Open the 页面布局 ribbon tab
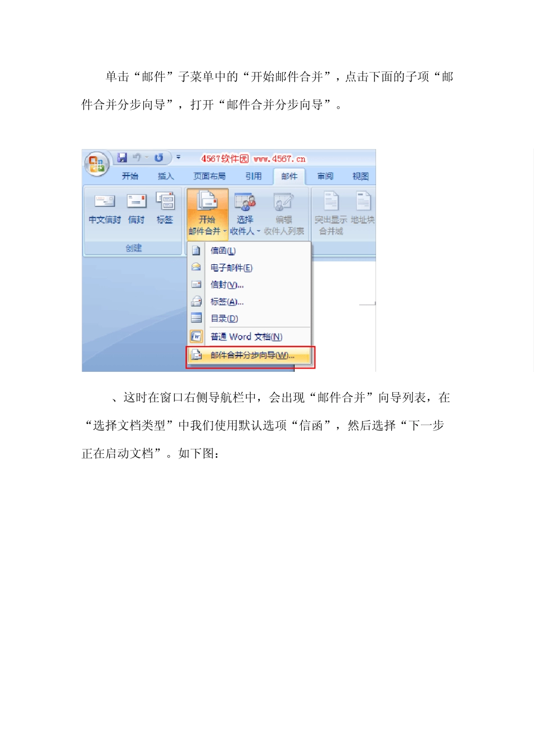Screen dimensions: 534x756 click(210, 176)
